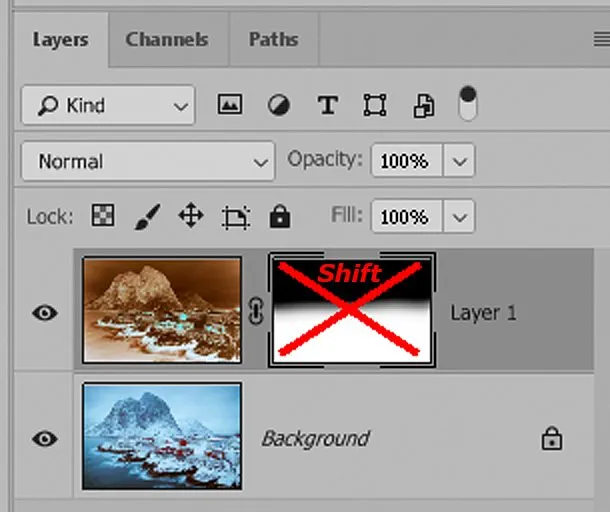Click the Layer 1 mask thumbnail

coord(352,310)
